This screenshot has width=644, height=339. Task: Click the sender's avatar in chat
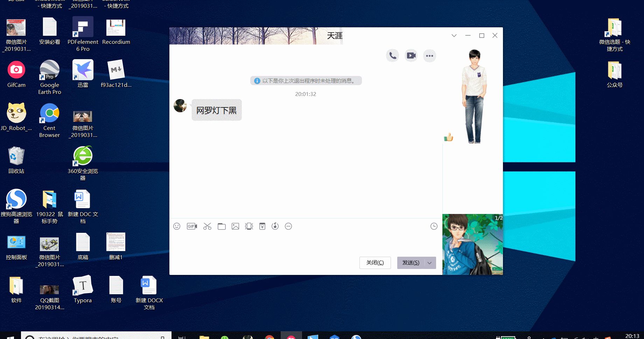pos(180,106)
